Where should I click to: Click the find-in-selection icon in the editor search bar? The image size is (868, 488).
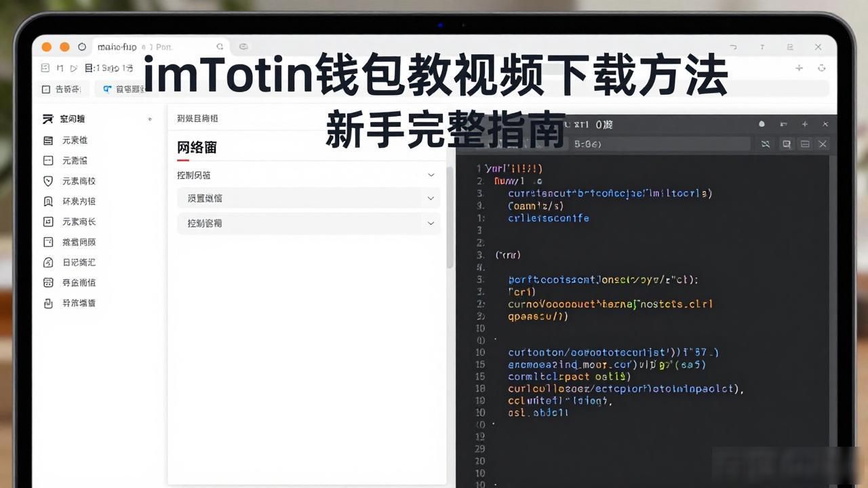tap(787, 144)
